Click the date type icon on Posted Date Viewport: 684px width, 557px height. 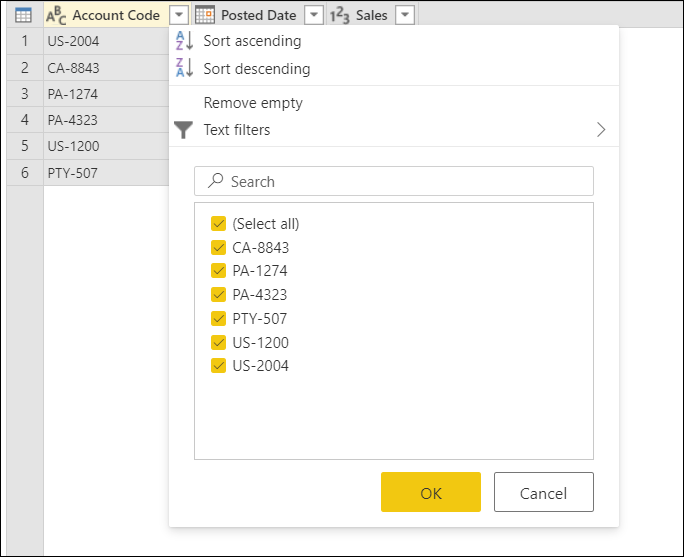point(205,15)
